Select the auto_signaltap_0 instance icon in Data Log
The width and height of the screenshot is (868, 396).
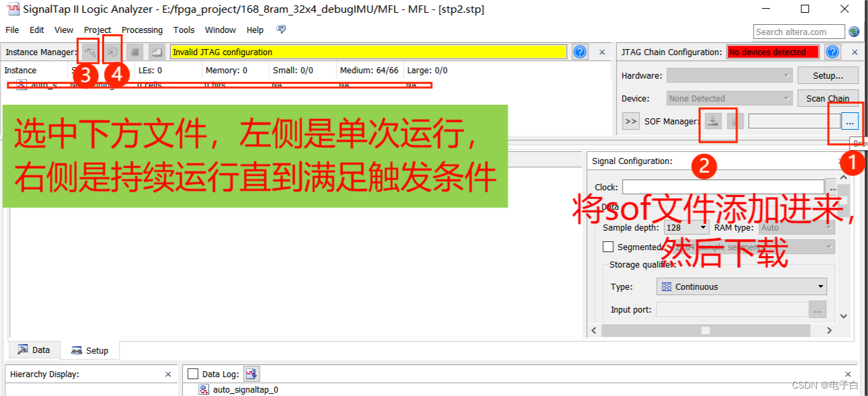click(204, 389)
